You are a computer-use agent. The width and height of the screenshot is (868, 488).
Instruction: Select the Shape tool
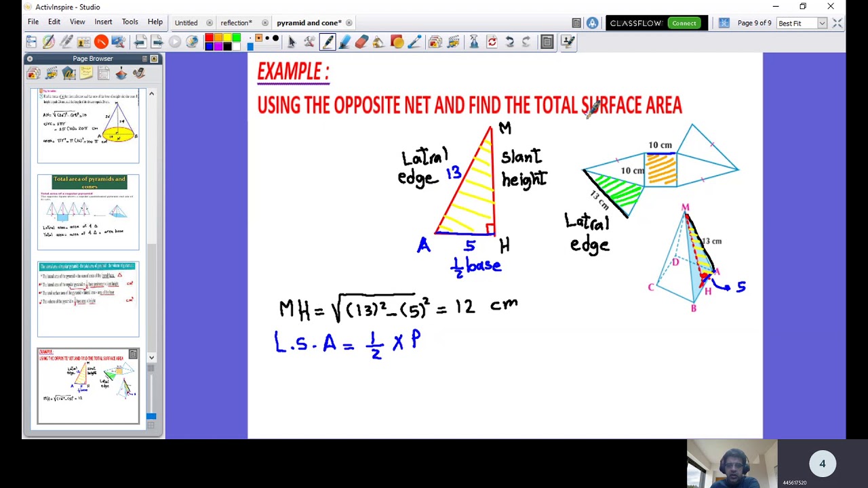pyautogui.click(x=397, y=42)
